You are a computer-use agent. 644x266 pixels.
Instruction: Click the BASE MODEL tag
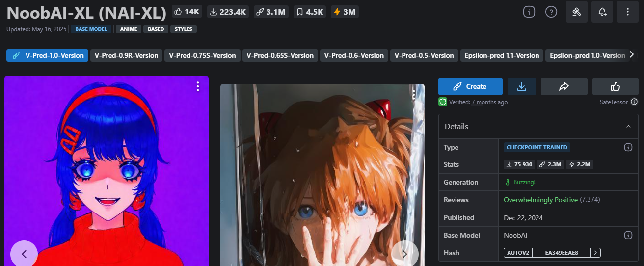[x=91, y=29]
